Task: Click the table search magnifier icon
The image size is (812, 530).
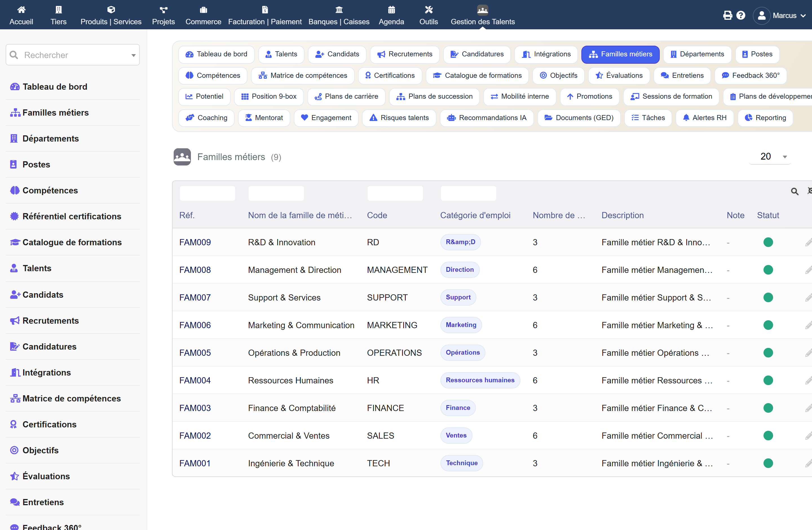Action: (795, 191)
